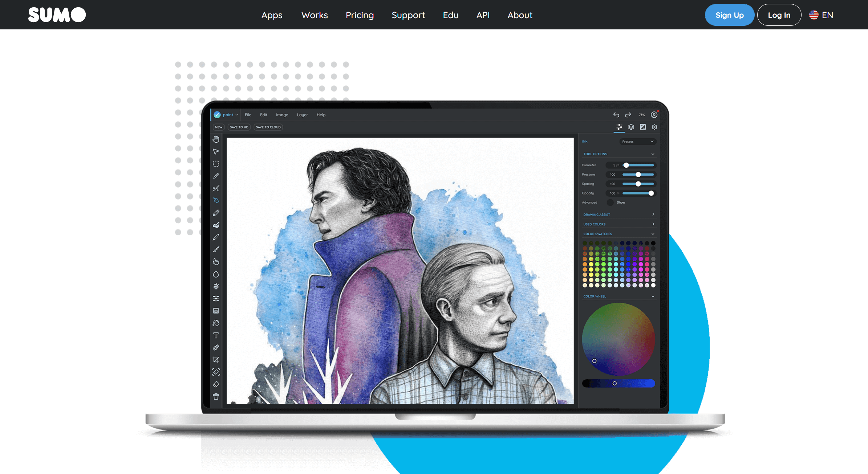Click the Undo button
This screenshot has width=868, height=474.
(616, 114)
